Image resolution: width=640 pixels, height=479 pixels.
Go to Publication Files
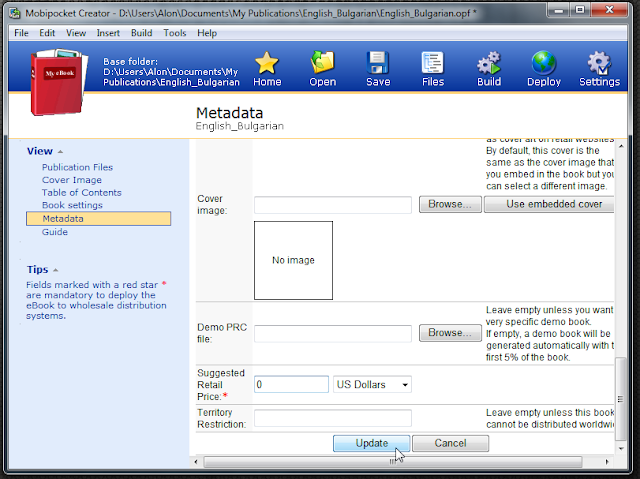[x=77, y=167]
